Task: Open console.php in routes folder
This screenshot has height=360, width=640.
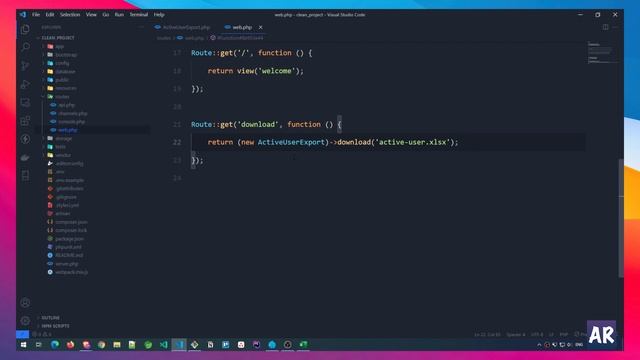Action: click(x=71, y=122)
